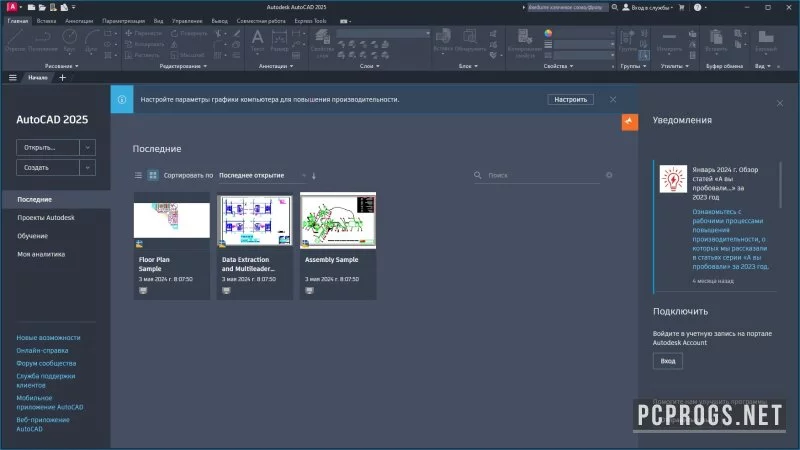This screenshot has width=800, height=450.
Task: Open the shopping cart icon in title bar
Action: (x=681, y=7)
